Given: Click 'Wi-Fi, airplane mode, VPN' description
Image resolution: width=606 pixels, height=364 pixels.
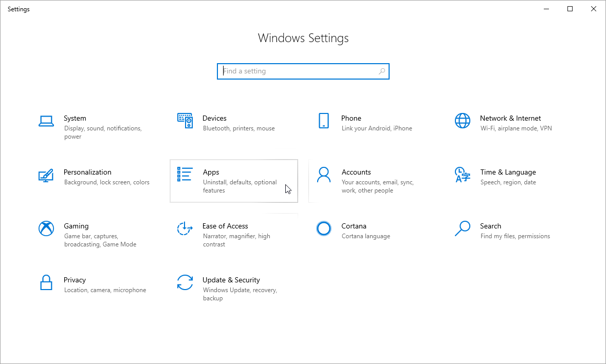Looking at the screenshot, I should 516,128.
